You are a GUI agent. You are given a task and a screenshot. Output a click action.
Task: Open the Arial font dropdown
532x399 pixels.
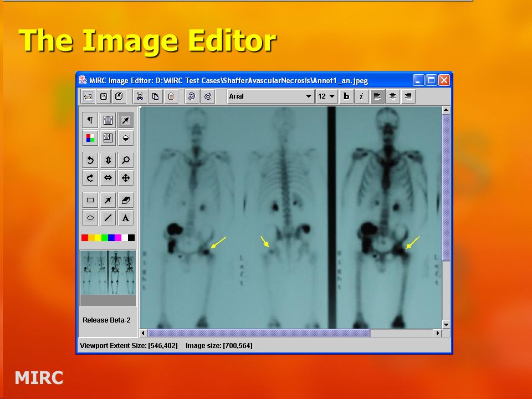270,96
